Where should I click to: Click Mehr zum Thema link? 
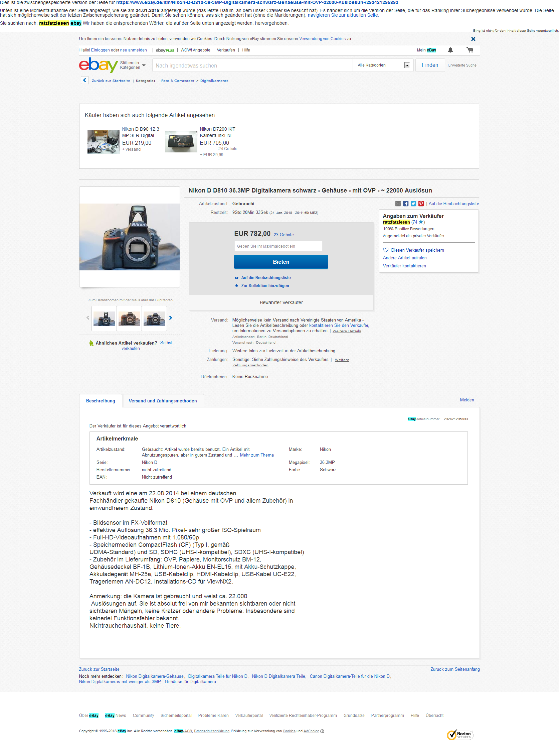pyautogui.click(x=257, y=455)
